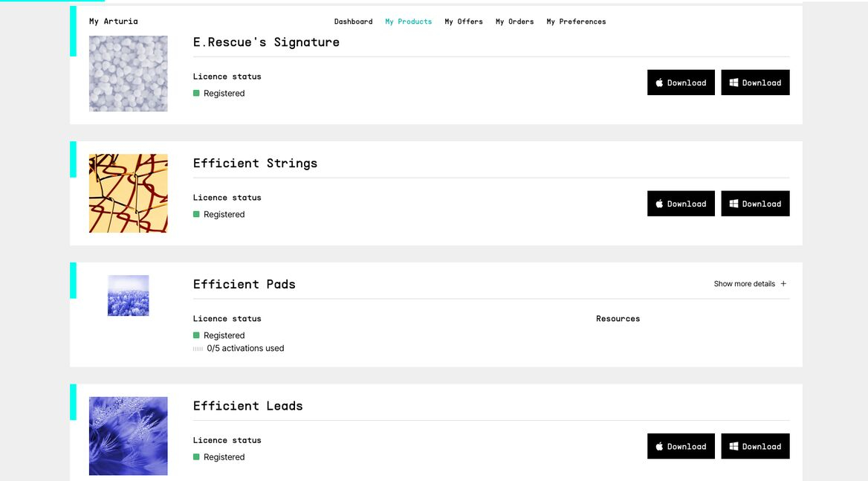Download E.Rescue's Signature for Windows

pos(755,83)
